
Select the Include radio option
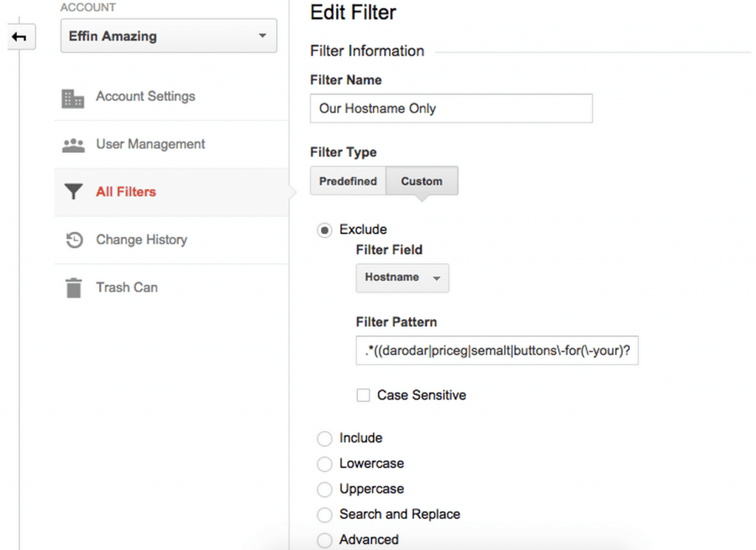pos(325,439)
